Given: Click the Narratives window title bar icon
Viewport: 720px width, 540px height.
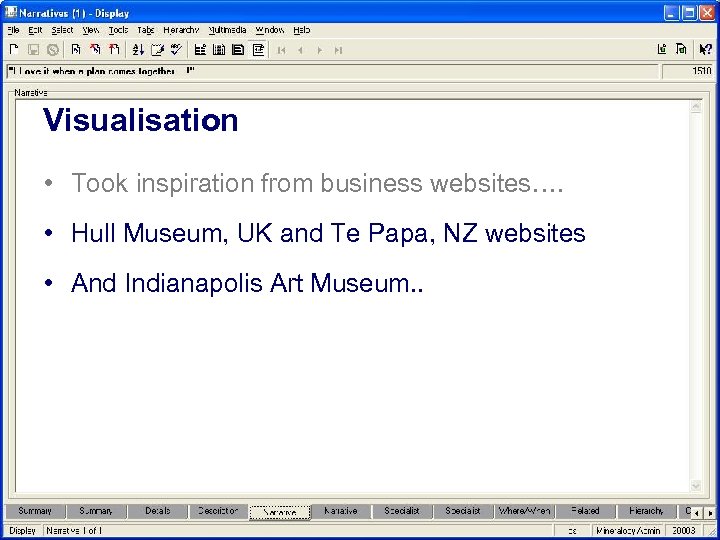Looking at the screenshot, I should click(11, 12).
